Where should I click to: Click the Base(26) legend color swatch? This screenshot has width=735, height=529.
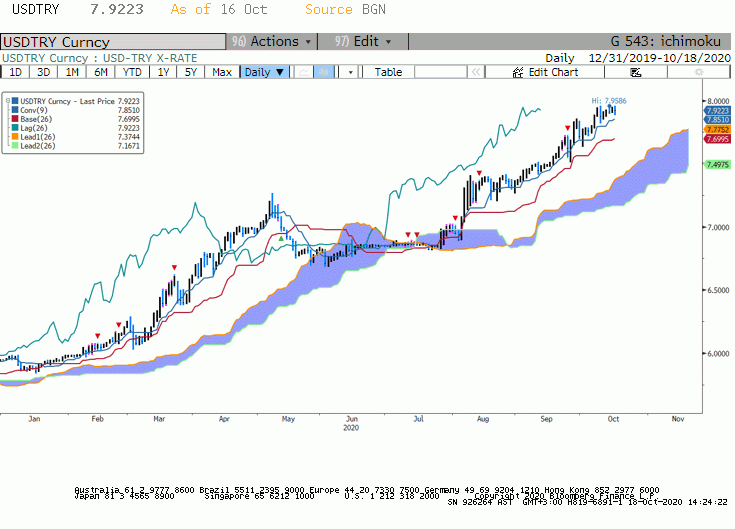(15, 119)
